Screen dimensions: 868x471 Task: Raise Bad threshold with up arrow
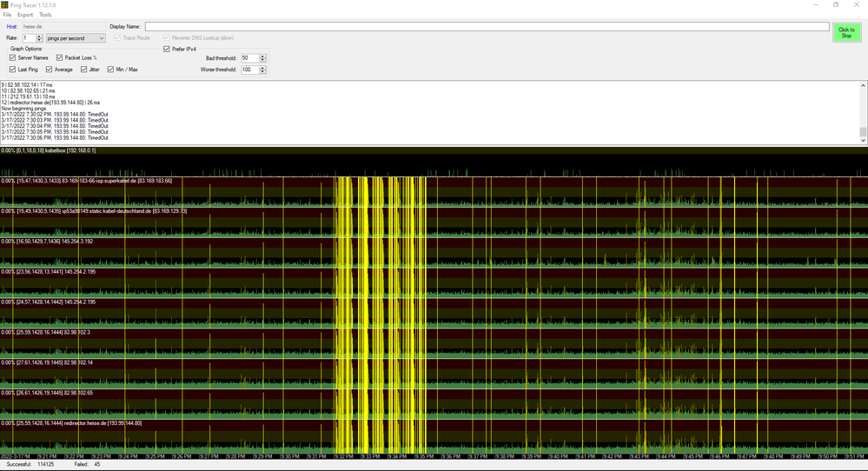pyautogui.click(x=262, y=56)
